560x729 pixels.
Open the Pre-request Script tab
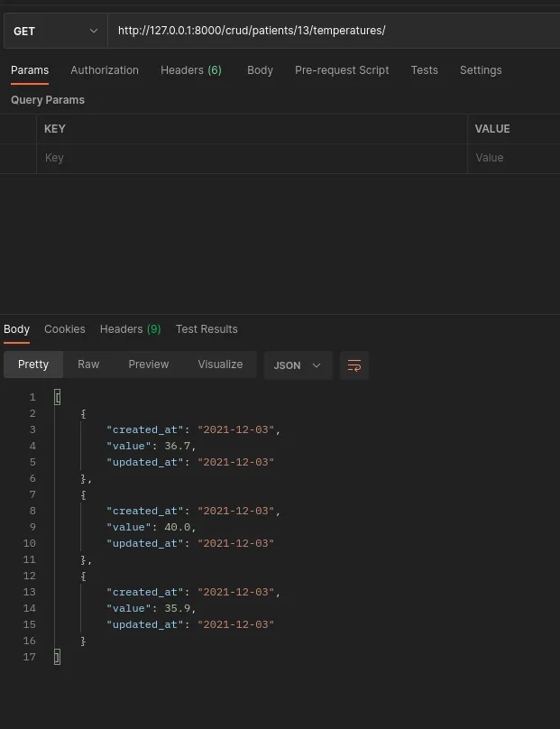pos(342,70)
